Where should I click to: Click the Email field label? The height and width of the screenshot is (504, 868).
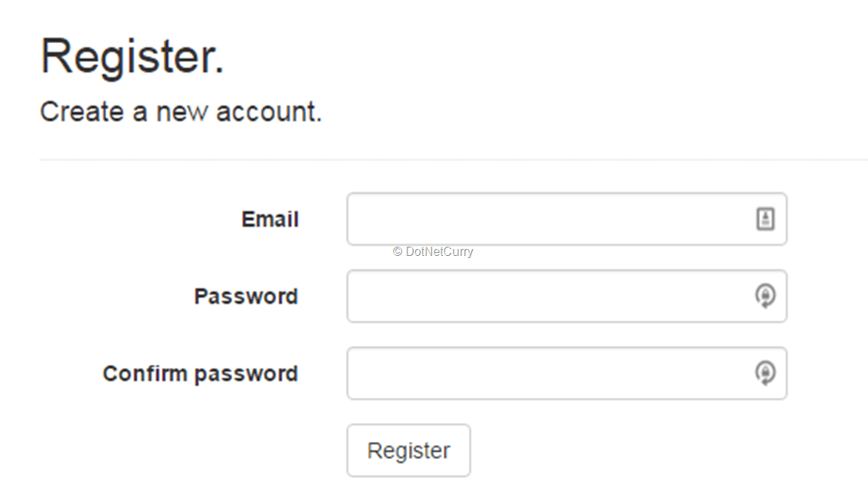270,219
